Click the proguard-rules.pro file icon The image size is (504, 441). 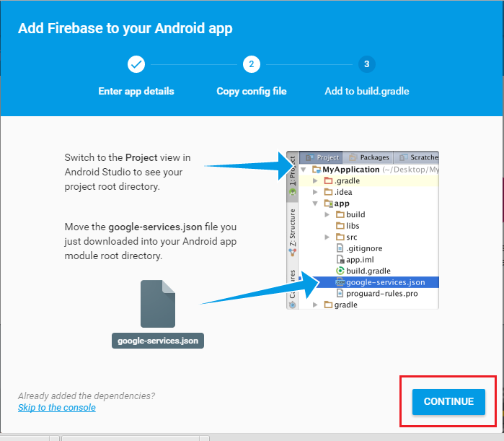[340, 293]
